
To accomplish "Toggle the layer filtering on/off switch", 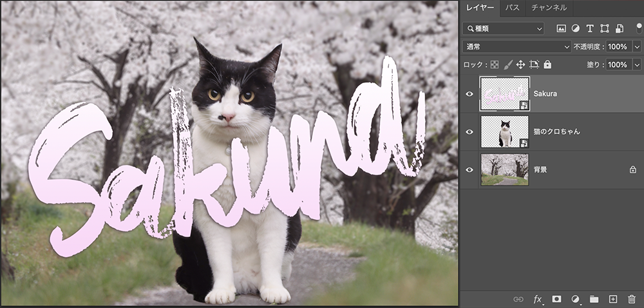I will 639,28.
